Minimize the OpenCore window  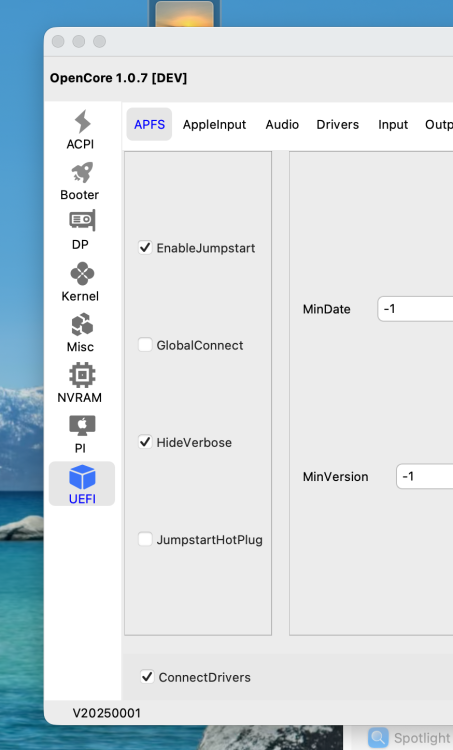point(79,42)
